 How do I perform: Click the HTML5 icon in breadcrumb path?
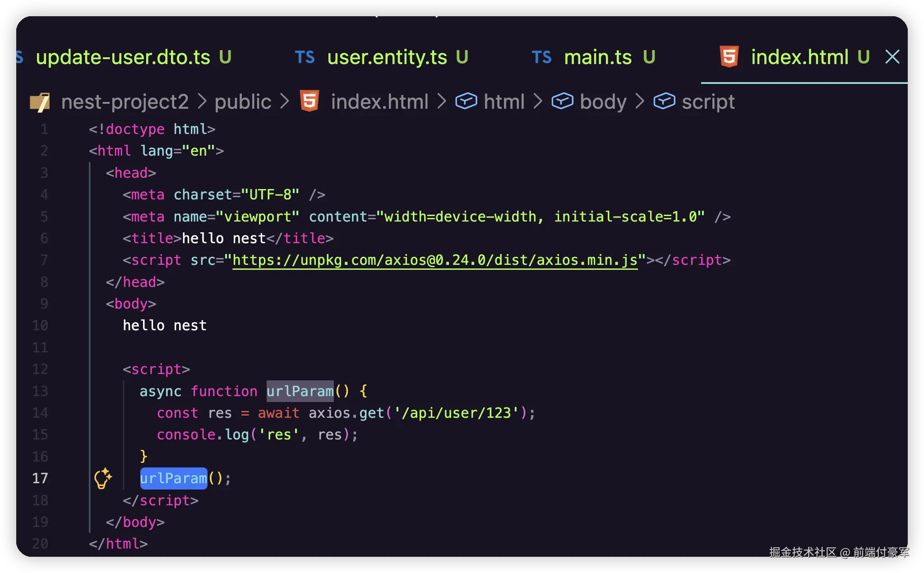pyautogui.click(x=310, y=101)
